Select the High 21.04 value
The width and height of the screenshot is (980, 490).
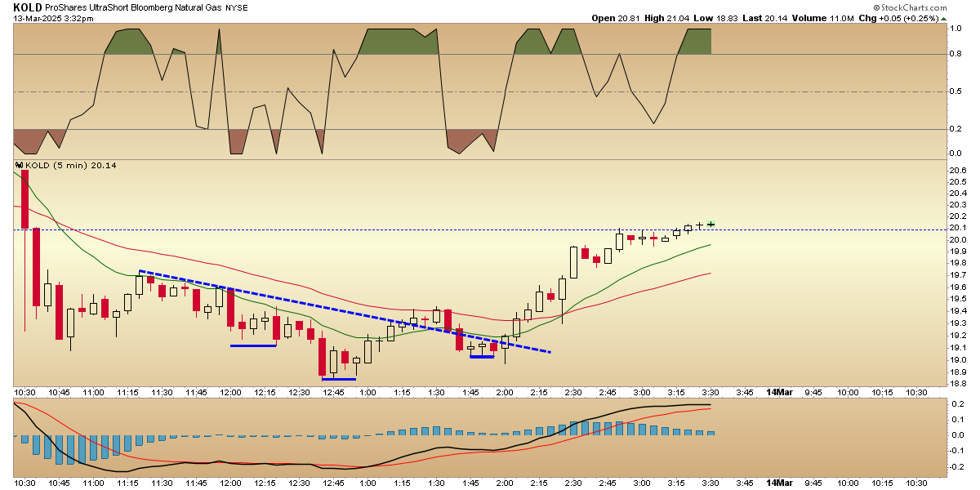[666, 18]
